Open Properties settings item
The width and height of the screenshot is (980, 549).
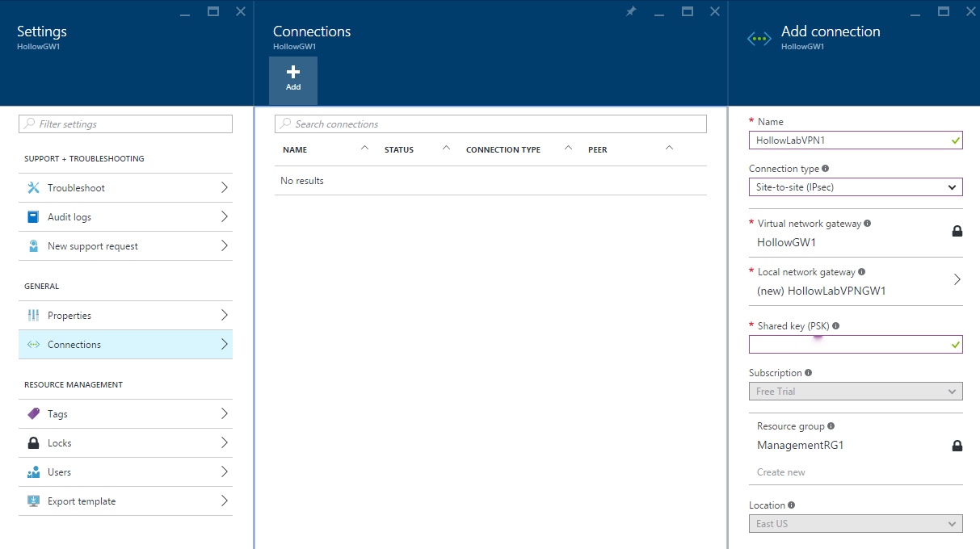tap(125, 315)
